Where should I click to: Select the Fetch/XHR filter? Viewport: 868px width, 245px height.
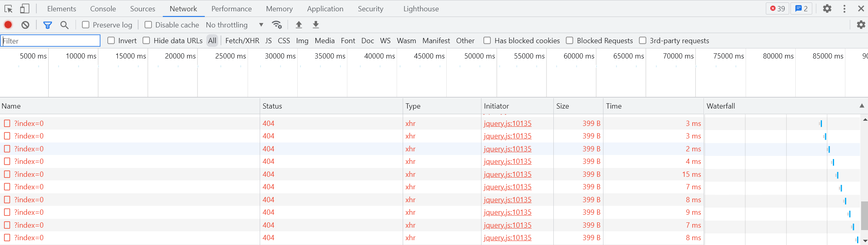tap(242, 40)
